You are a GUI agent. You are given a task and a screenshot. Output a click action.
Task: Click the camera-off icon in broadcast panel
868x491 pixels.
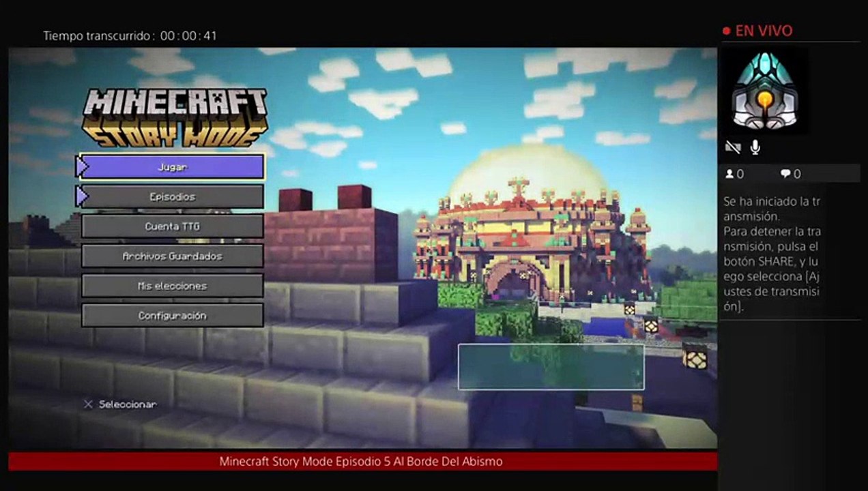(x=733, y=147)
